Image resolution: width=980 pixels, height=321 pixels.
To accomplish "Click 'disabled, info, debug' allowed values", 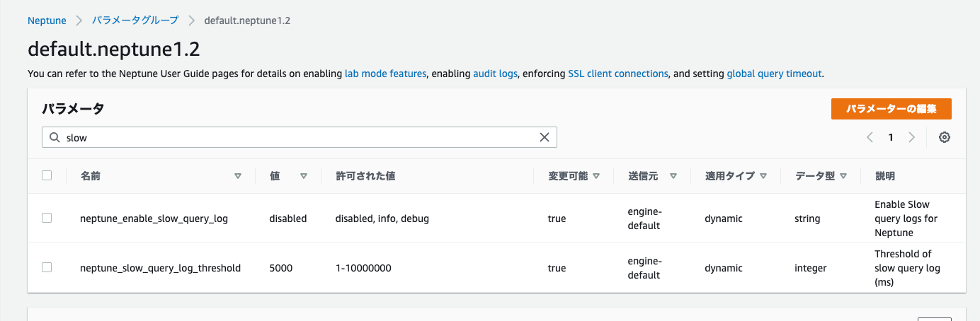I will (382, 218).
